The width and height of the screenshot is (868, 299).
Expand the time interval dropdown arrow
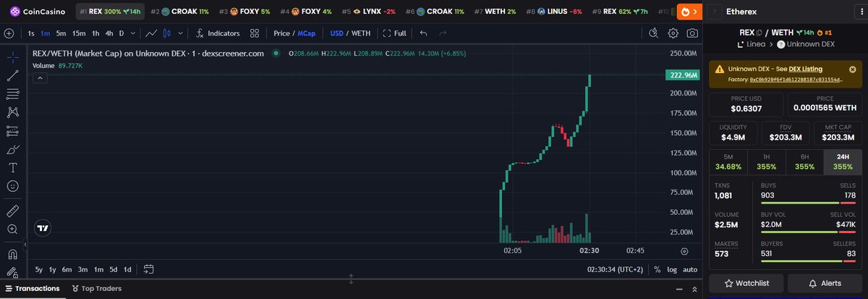tap(132, 33)
